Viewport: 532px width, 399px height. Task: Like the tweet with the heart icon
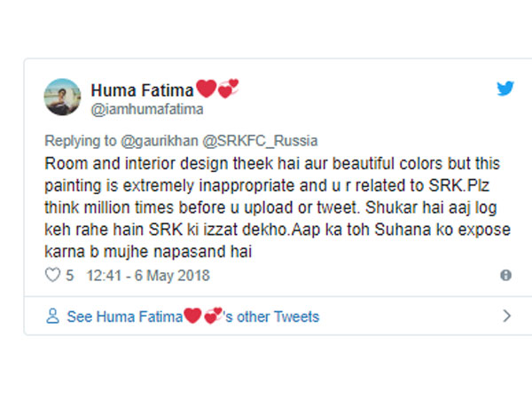[x=51, y=276]
